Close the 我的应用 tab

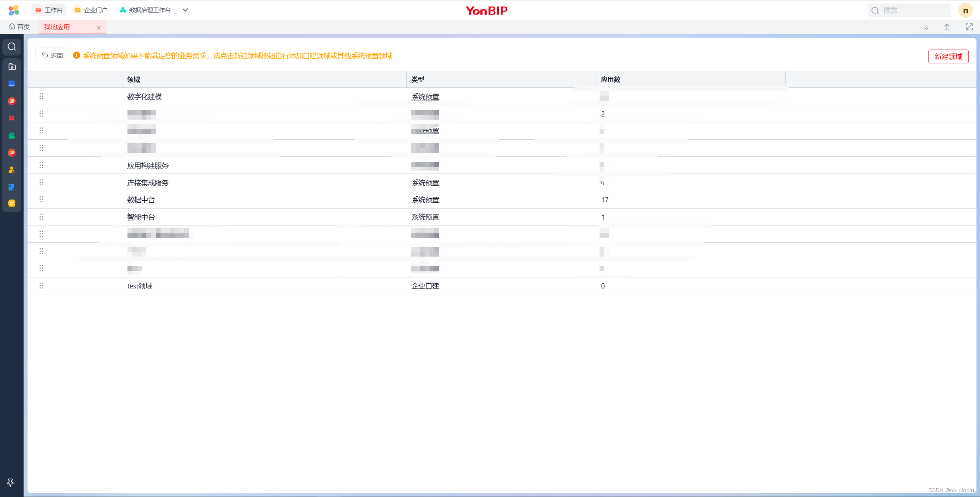(99, 28)
